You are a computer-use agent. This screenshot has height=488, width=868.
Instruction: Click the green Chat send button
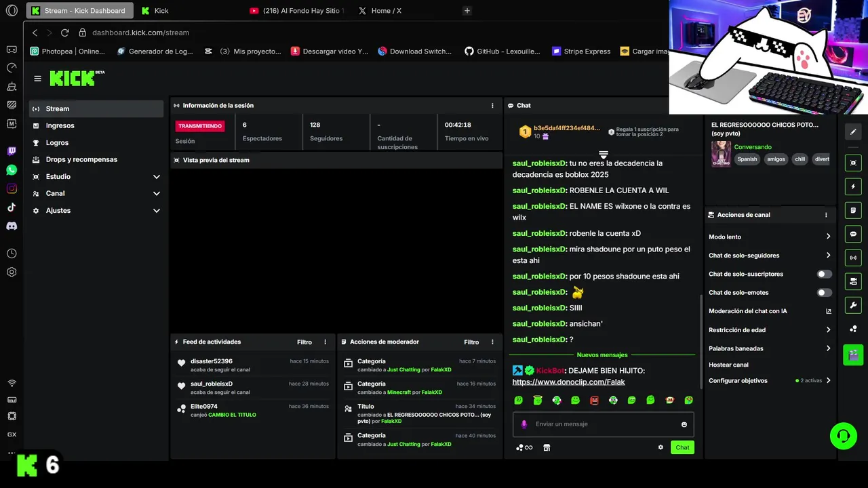(682, 447)
